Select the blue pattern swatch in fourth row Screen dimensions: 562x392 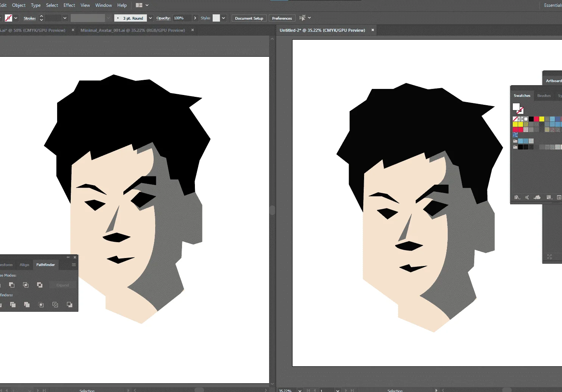pyautogui.click(x=515, y=135)
